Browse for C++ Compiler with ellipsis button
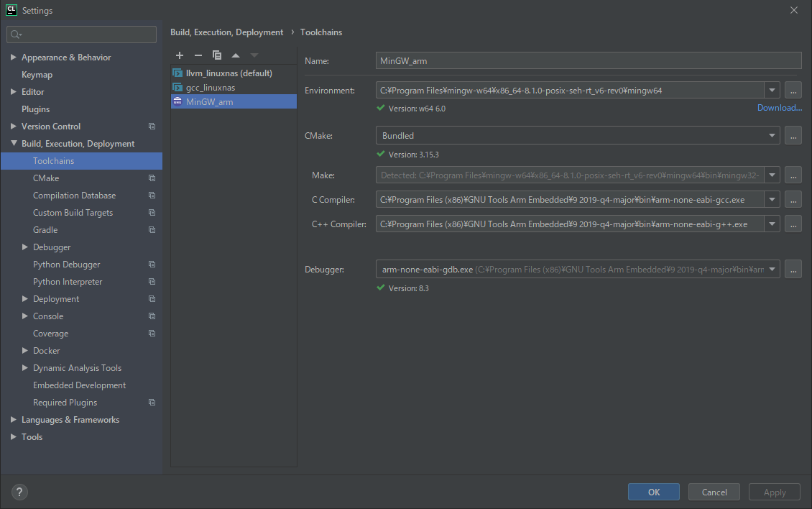 (x=793, y=224)
